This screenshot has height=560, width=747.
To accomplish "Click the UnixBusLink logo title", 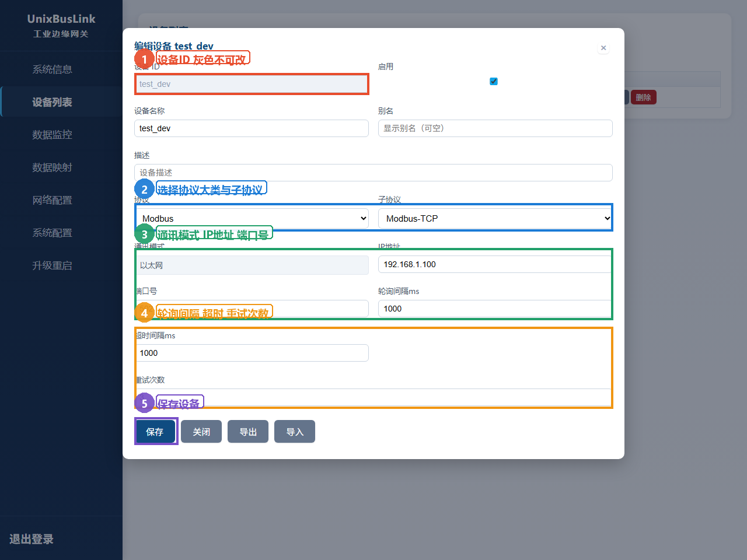I will click(x=61, y=19).
